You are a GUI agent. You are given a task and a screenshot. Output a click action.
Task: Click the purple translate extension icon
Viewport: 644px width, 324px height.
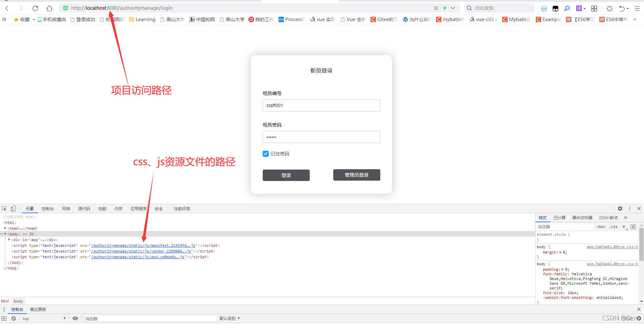[579, 8]
